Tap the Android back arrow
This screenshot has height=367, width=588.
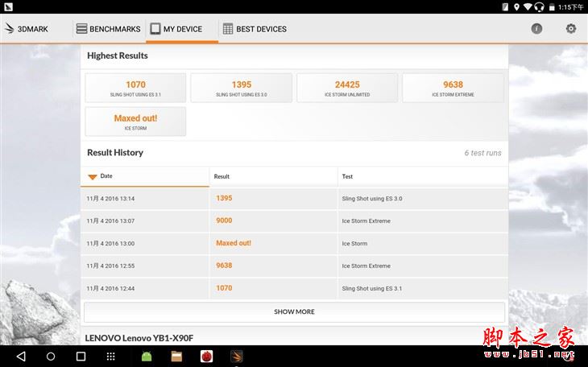click(22, 356)
